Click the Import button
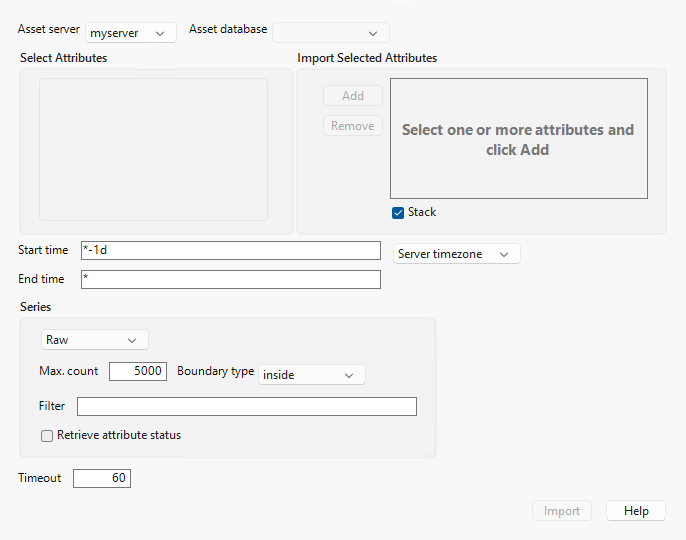 [562, 511]
